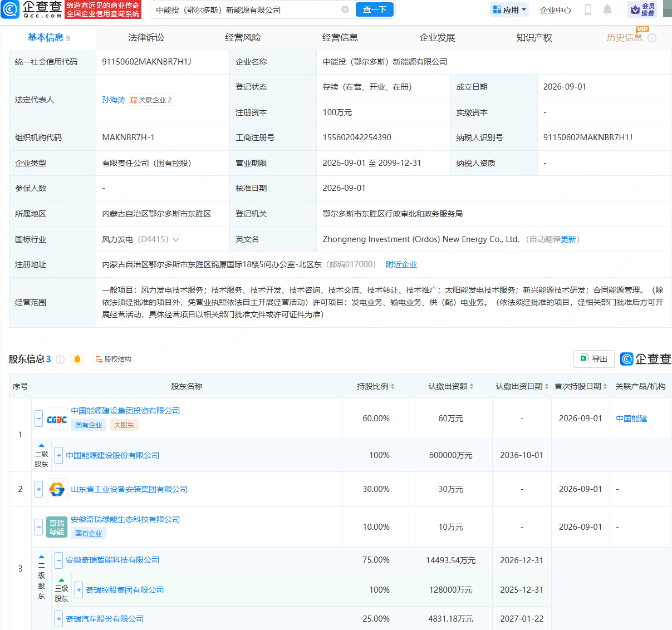
Task: Open the 股权结构 button
Action: click(114, 360)
